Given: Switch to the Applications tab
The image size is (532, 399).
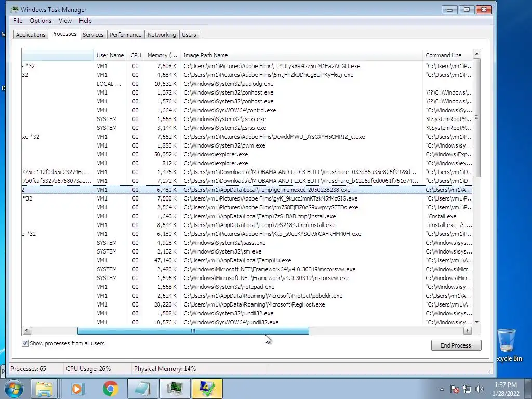Looking at the screenshot, I should [x=31, y=35].
